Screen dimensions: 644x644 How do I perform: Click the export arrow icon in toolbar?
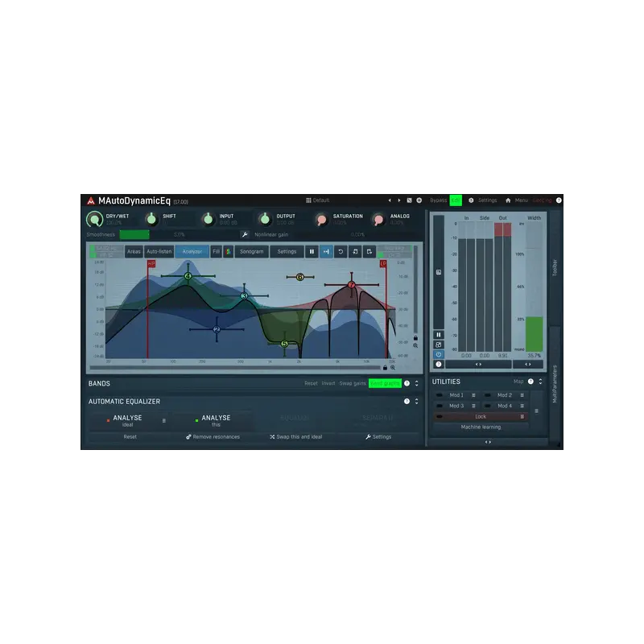pos(369,251)
